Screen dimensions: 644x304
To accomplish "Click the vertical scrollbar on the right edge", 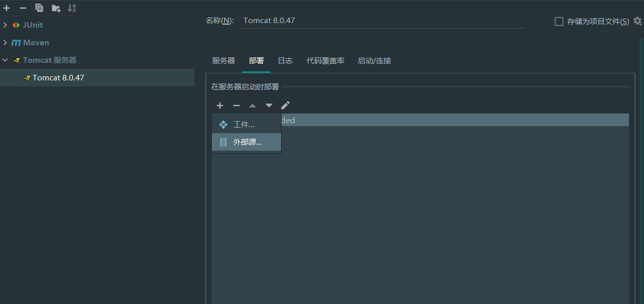I will (641, 171).
